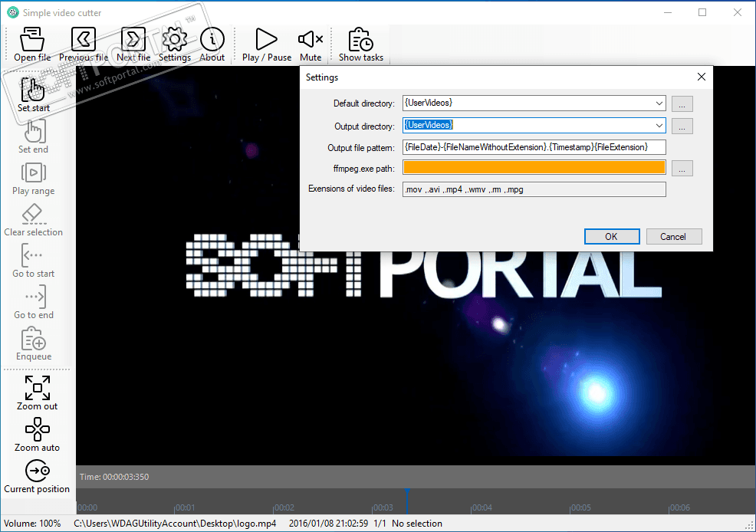Click the No selection status text
The width and height of the screenshot is (756, 532).
[x=417, y=524]
